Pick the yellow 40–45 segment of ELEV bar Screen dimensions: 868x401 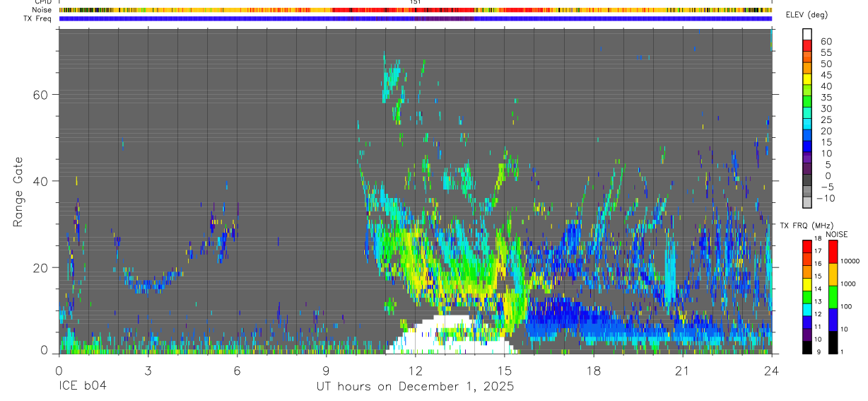click(807, 79)
